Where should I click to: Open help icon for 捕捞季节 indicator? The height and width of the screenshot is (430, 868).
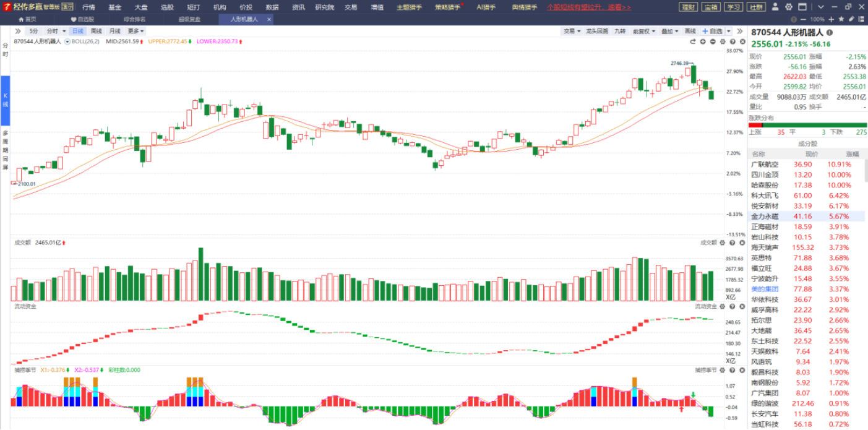point(733,370)
